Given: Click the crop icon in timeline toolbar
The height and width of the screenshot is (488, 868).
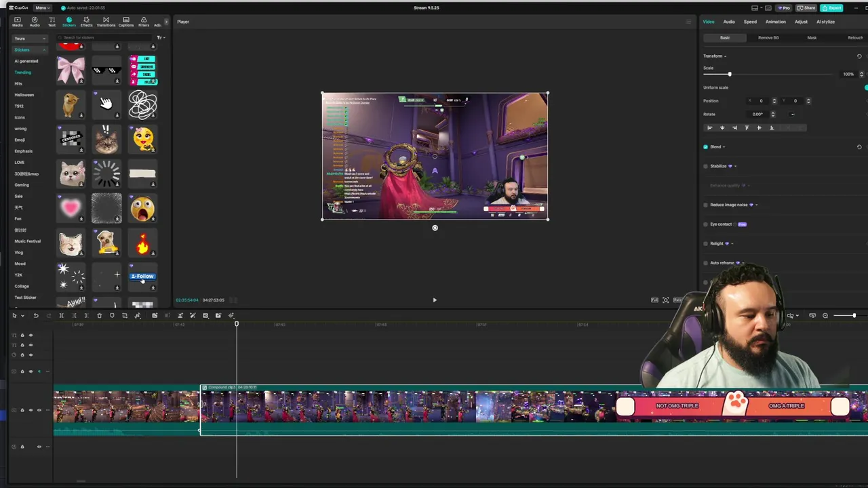Looking at the screenshot, I should [125, 315].
